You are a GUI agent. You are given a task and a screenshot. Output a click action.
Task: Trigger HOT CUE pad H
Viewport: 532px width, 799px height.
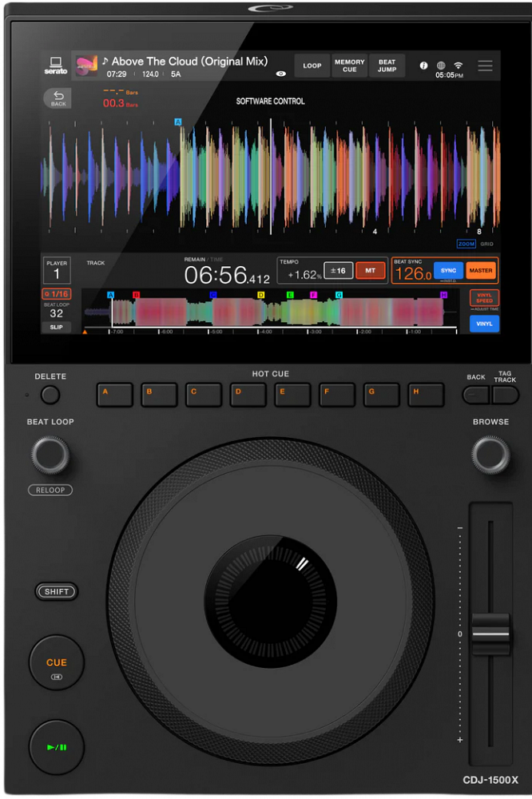pyautogui.click(x=426, y=395)
